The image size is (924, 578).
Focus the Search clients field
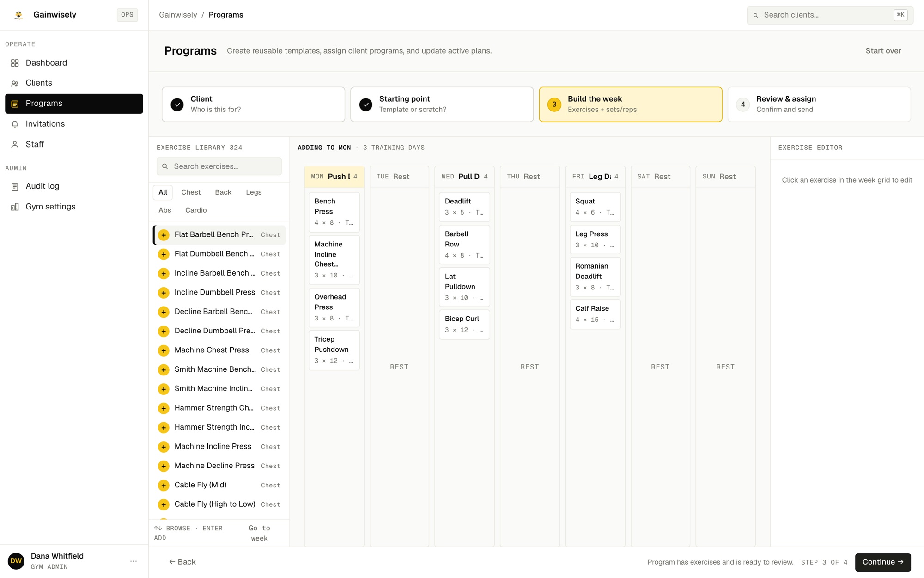pyautogui.click(x=830, y=15)
